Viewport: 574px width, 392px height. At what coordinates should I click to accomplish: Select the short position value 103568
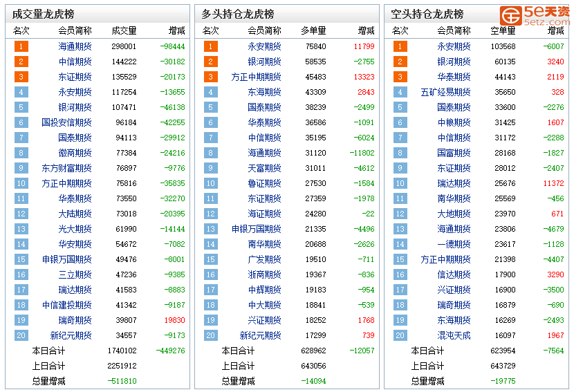[503, 46]
